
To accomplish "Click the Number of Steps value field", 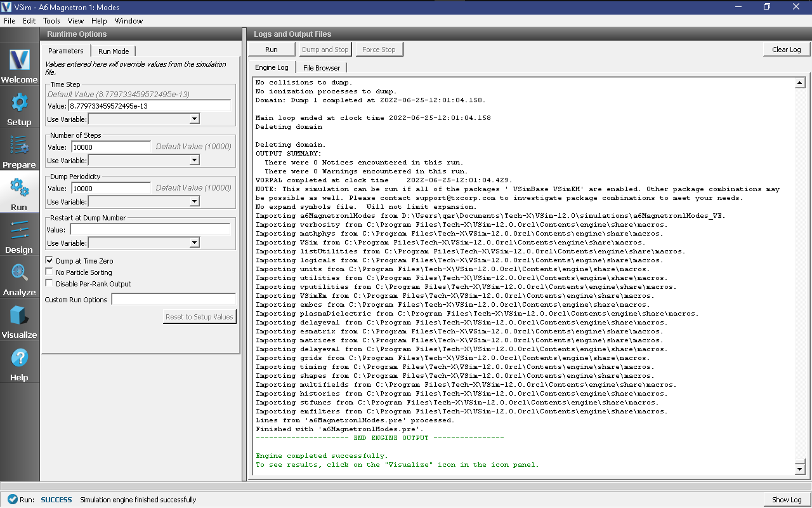I will tap(111, 147).
